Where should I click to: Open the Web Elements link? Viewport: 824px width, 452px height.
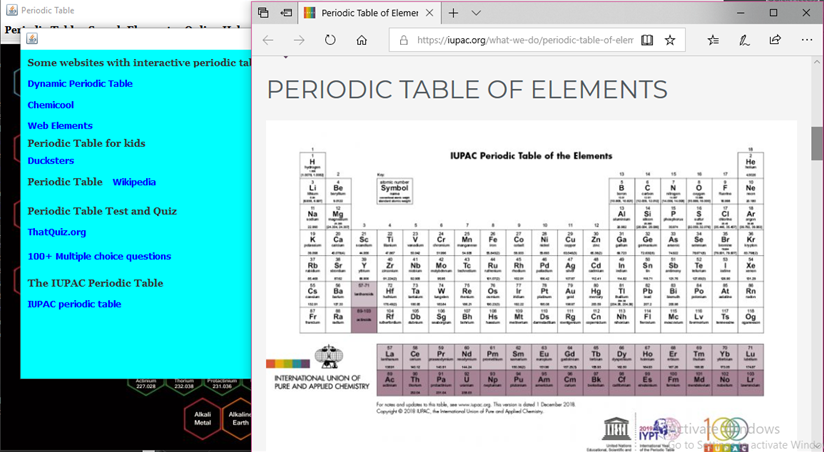[60, 126]
